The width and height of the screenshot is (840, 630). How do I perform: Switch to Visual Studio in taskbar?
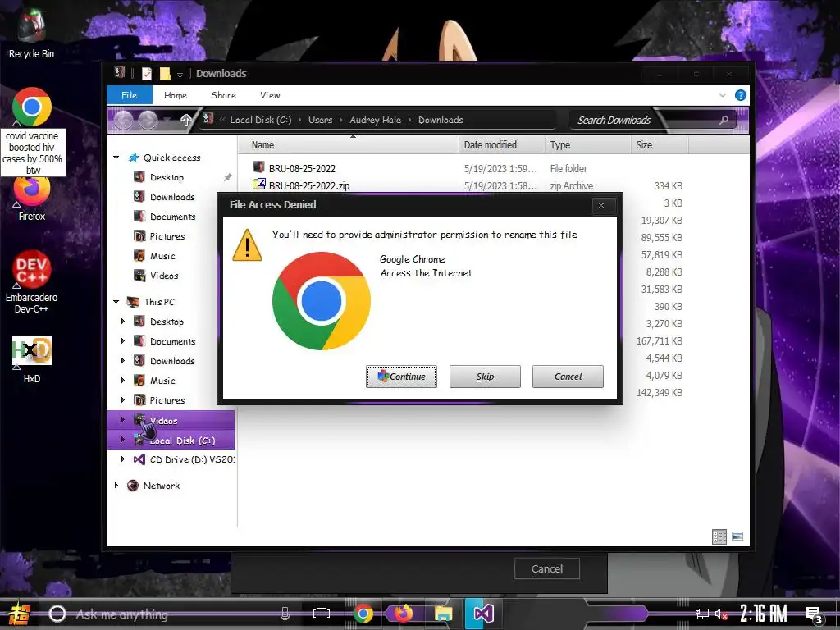click(x=483, y=614)
